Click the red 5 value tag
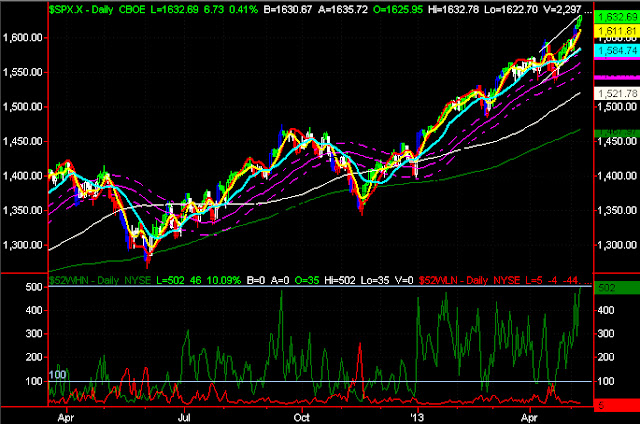 (617, 406)
